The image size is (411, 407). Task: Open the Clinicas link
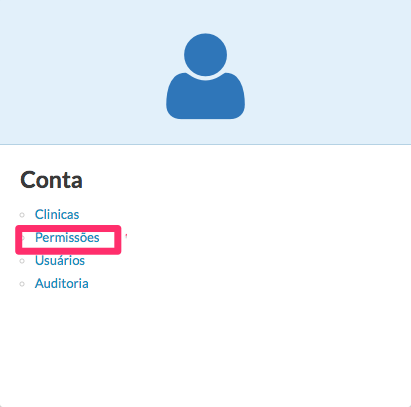click(x=57, y=214)
